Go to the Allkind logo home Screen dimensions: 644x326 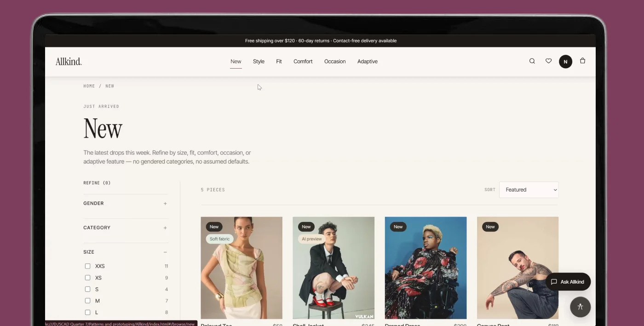[x=69, y=61]
